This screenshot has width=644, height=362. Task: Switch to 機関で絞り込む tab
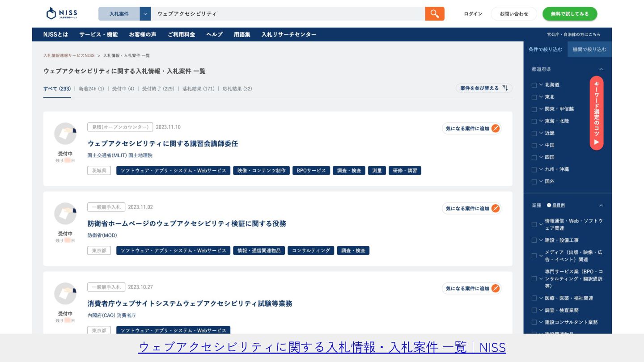pyautogui.click(x=589, y=49)
